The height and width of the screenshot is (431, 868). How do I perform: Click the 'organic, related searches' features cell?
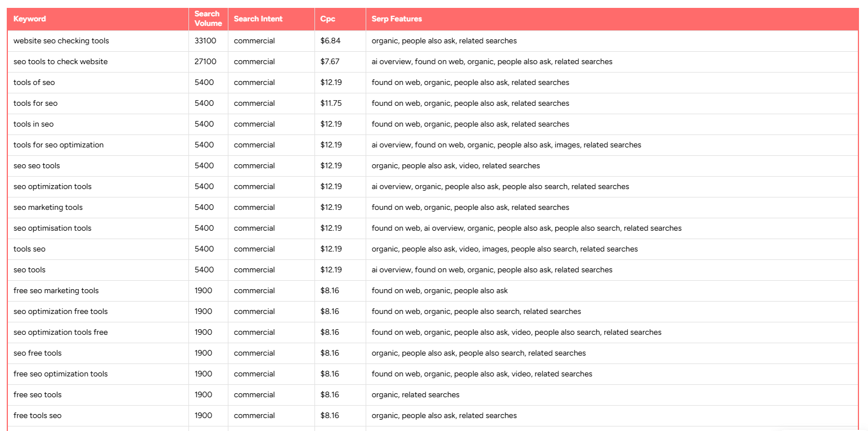coord(416,394)
